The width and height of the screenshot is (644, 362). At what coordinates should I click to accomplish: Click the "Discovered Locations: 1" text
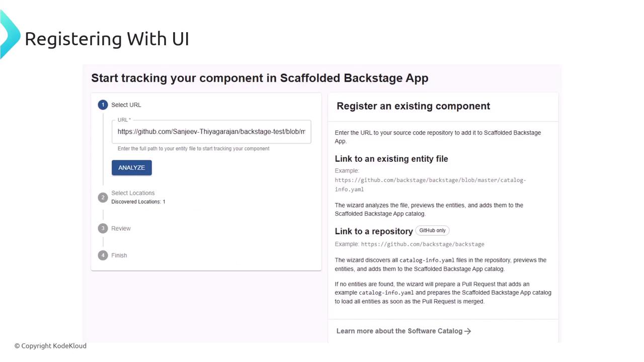(x=138, y=202)
